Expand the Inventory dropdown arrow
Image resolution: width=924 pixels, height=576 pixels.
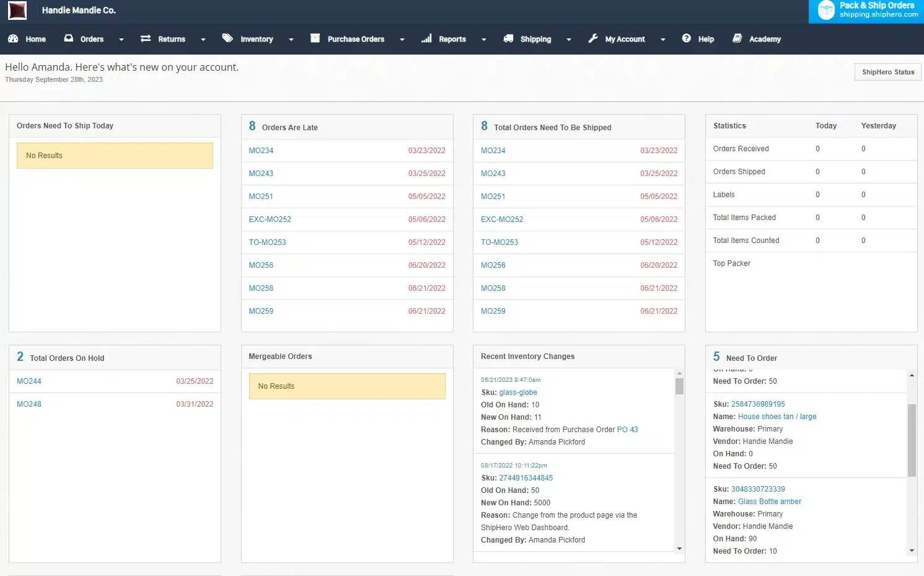coord(291,40)
